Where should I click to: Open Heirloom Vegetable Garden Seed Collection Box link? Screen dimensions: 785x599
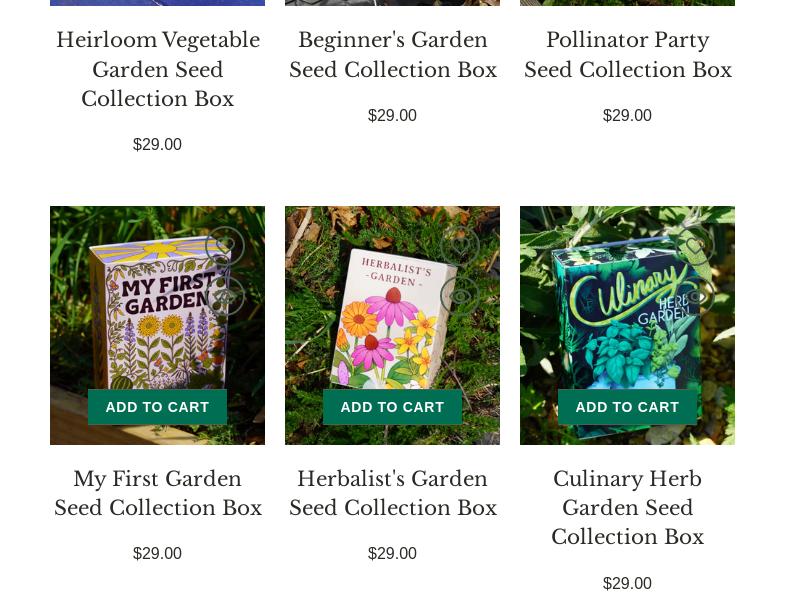tap(158, 69)
